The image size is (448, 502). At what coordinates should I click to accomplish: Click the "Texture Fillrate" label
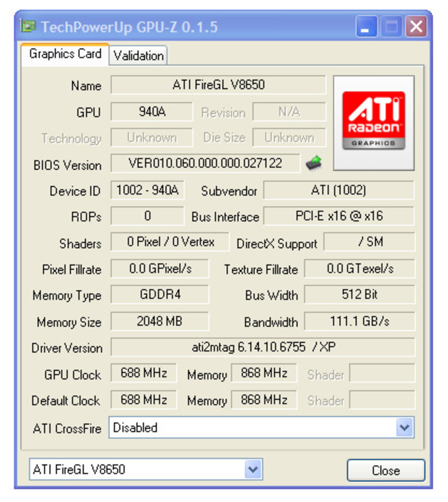pyautogui.click(x=261, y=270)
